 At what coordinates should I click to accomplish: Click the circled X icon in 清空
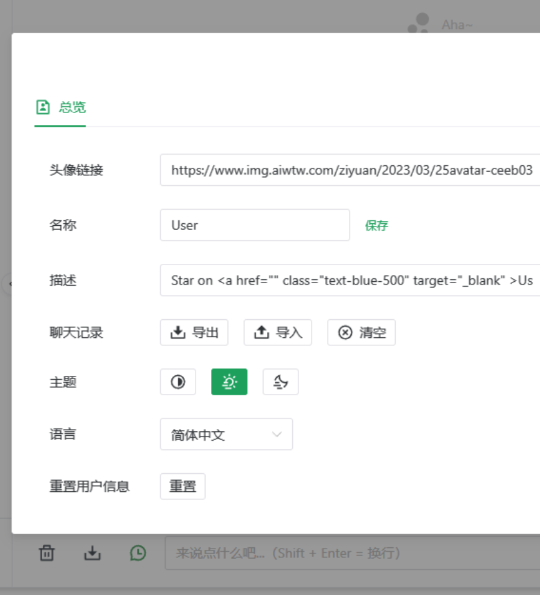pos(345,333)
